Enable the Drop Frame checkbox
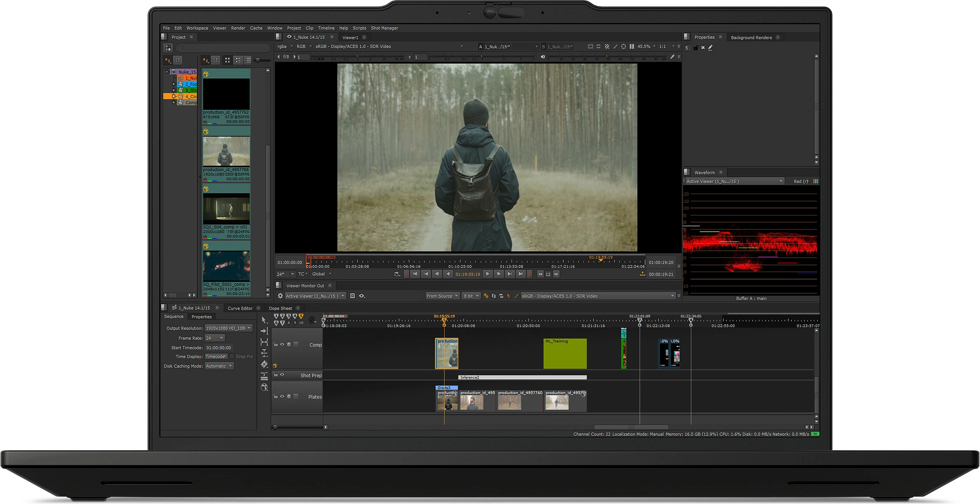 pyautogui.click(x=232, y=356)
